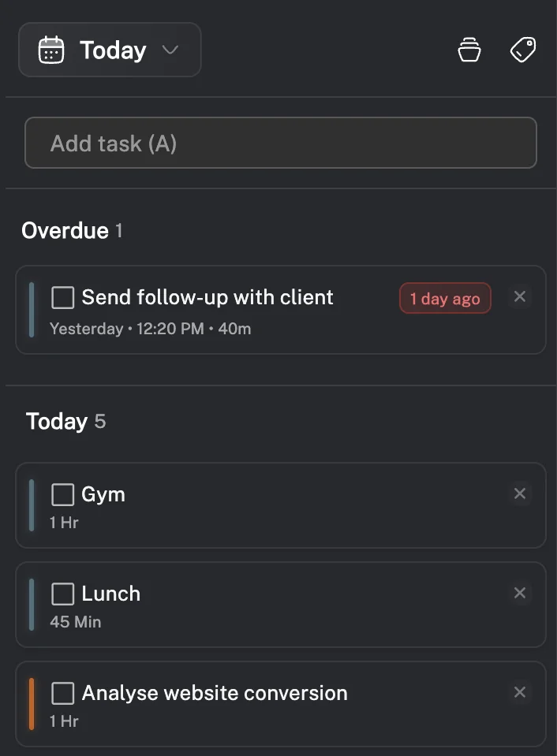Viewport: 557px width, 756px height.
Task: Click the calendar icon next to Today
Action: point(50,49)
